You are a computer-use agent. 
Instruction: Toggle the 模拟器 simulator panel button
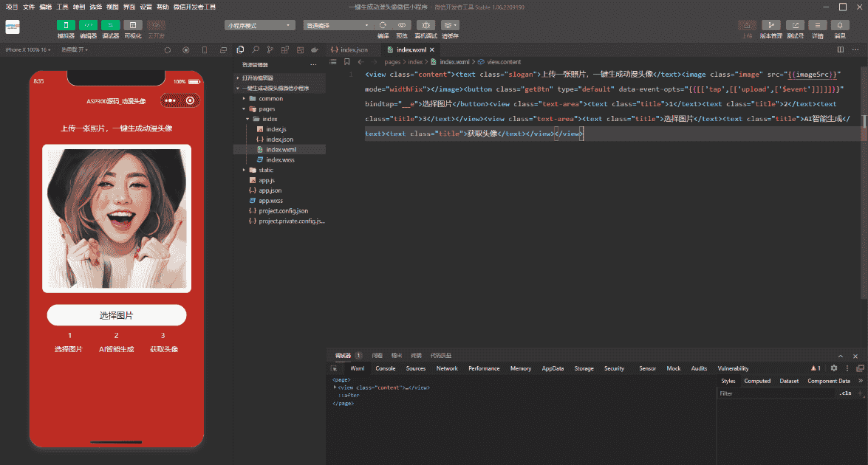(x=66, y=25)
